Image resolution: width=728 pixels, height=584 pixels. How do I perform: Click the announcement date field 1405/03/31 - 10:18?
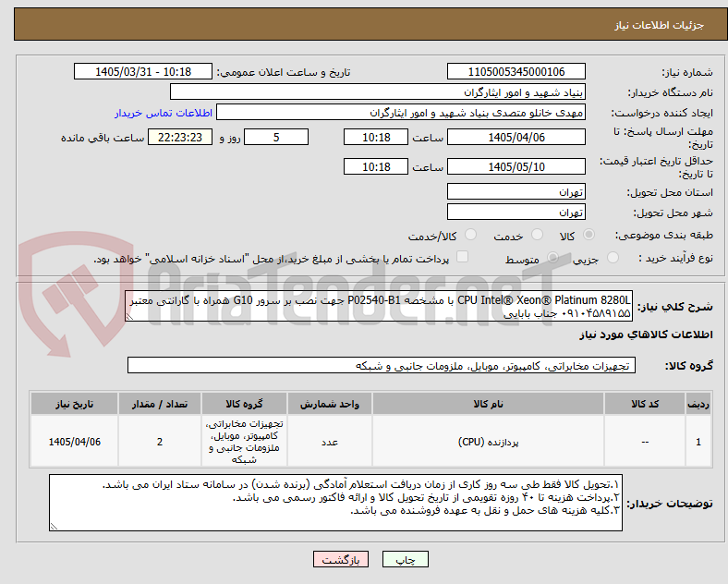[x=143, y=72]
